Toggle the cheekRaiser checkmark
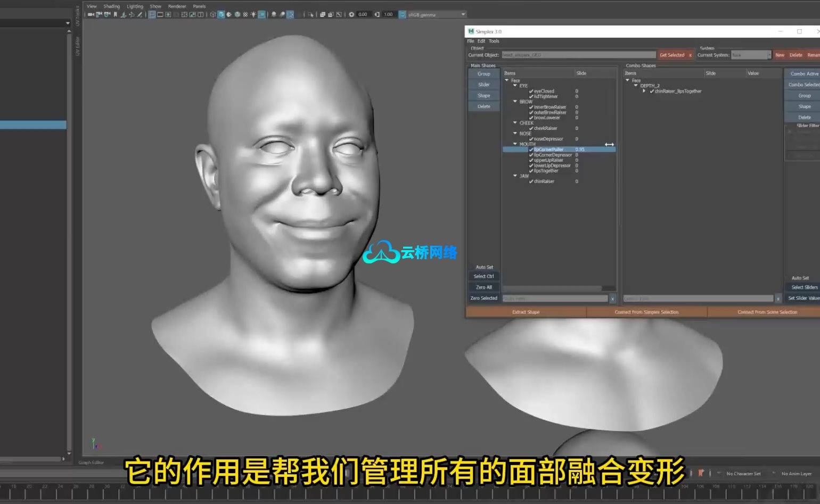Viewport: 820px width, 504px height. (x=531, y=128)
